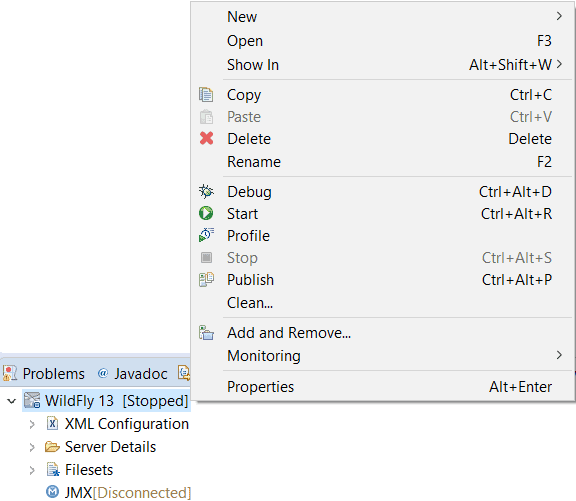Click the Profile icon in menu
The width and height of the screenshot is (576, 501).
coord(206,235)
